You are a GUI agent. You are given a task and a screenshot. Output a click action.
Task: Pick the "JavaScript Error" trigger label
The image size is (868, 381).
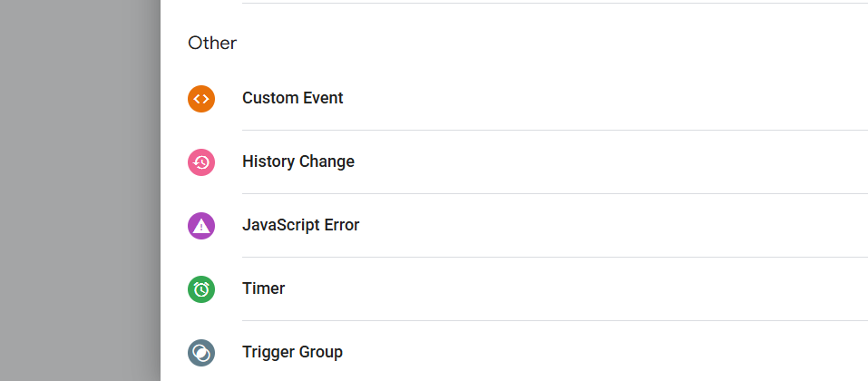click(300, 225)
